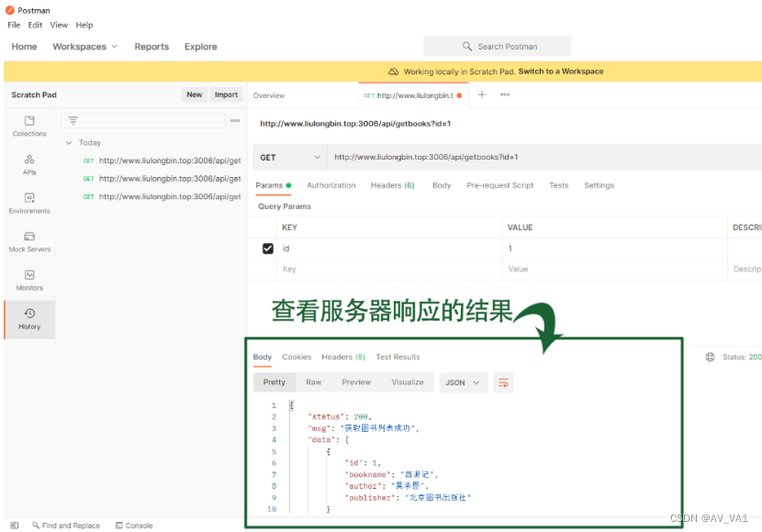Open Find and Replace in status bar
The image size is (762, 532).
point(66,526)
